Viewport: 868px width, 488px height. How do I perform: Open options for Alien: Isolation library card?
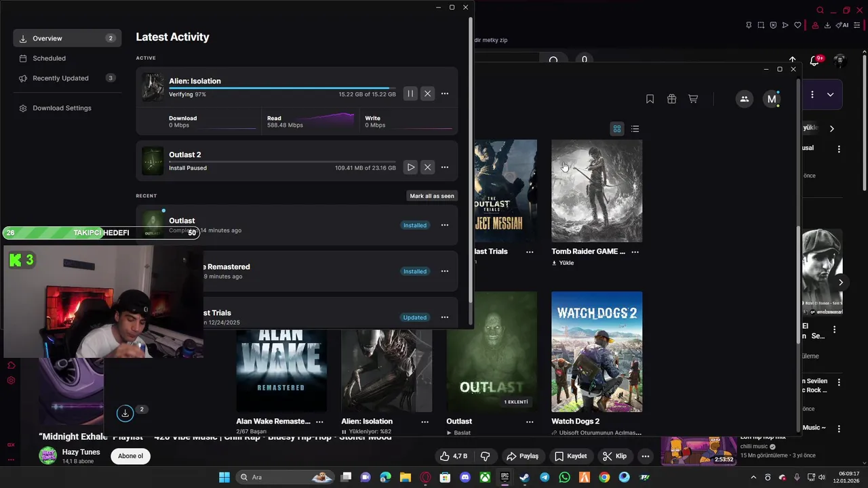[425, 422]
